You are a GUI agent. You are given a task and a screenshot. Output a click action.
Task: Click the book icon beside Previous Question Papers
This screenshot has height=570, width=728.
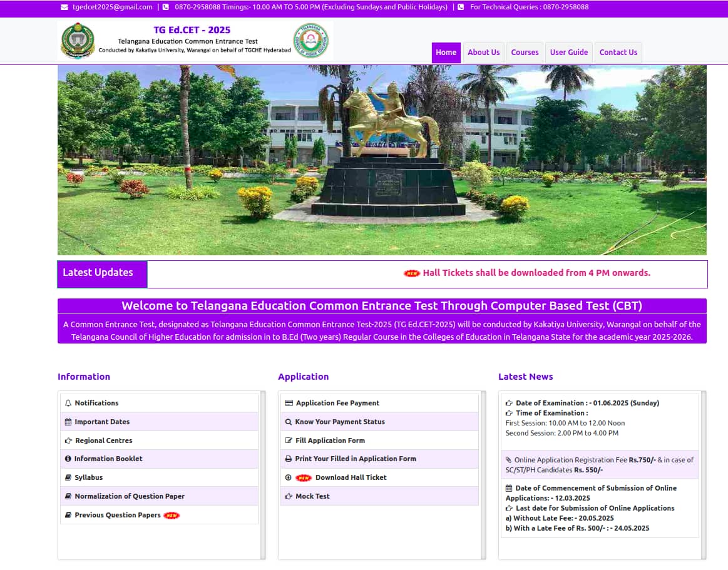click(68, 515)
